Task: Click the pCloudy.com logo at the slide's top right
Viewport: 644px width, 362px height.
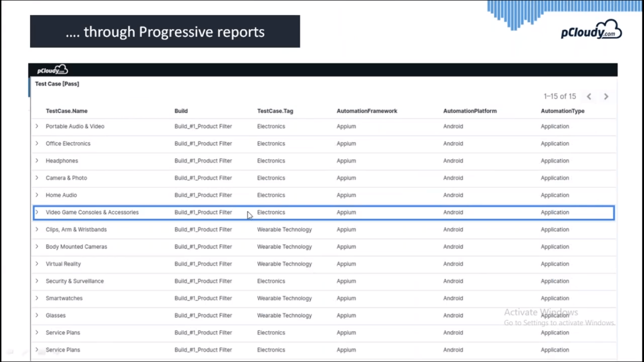Action: tap(591, 30)
